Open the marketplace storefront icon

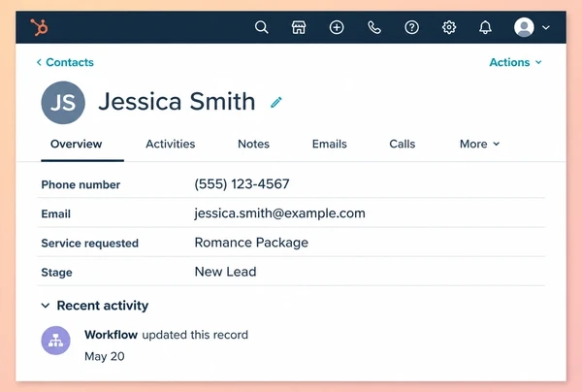click(x=299, y=27)
